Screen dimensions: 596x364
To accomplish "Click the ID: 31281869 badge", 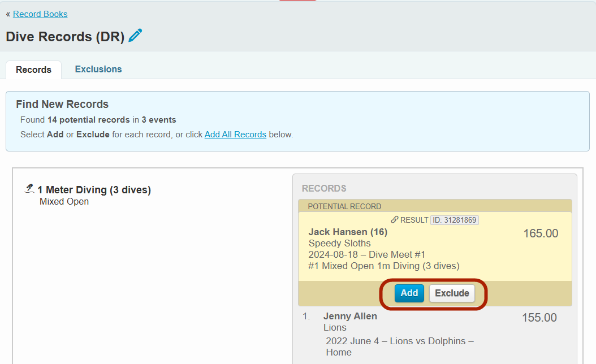I will click(x=454, y=220).
